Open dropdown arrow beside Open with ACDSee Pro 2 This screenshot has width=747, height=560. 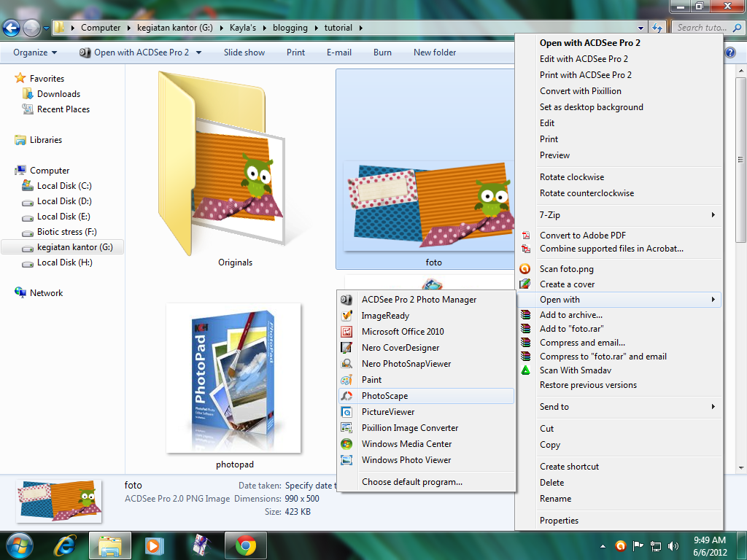(x=198, y=52)
